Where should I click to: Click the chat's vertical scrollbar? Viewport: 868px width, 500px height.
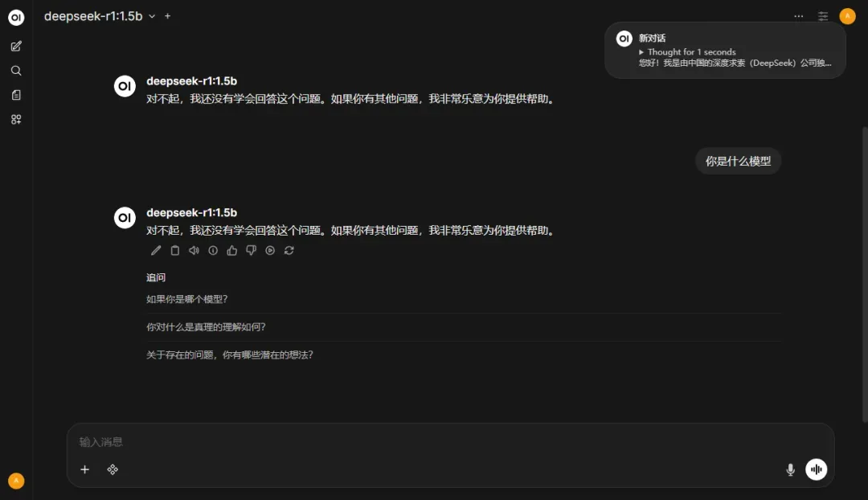865,275
